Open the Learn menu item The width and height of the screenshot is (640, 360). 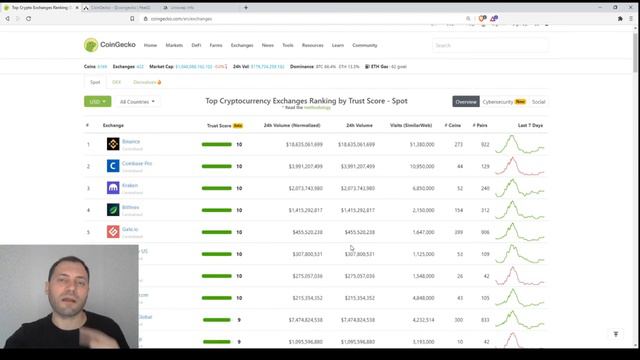point(338,45)
